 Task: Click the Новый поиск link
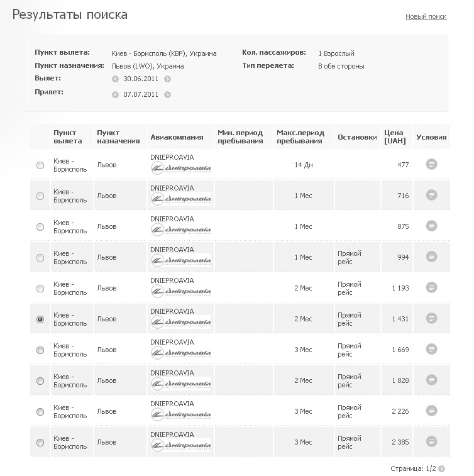tap(426, 17)
